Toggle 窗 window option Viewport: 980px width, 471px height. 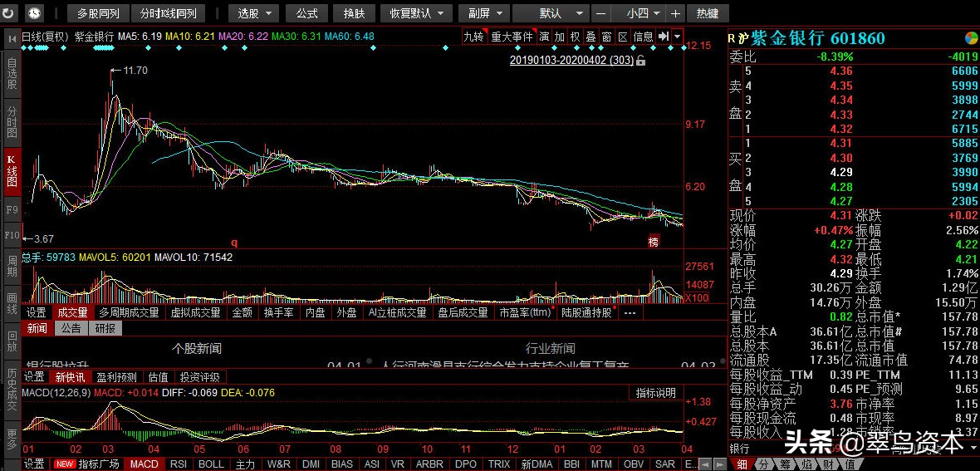[606, 37]
